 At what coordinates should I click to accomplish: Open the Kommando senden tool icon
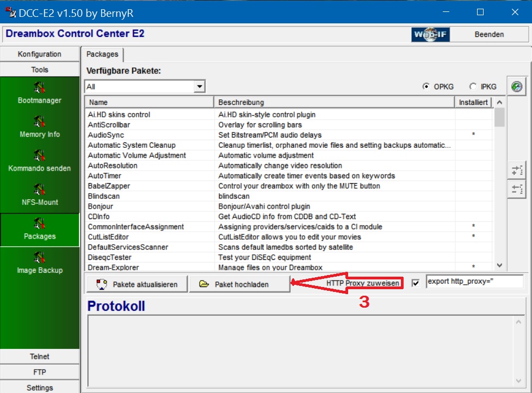click(x=39, y=155)
